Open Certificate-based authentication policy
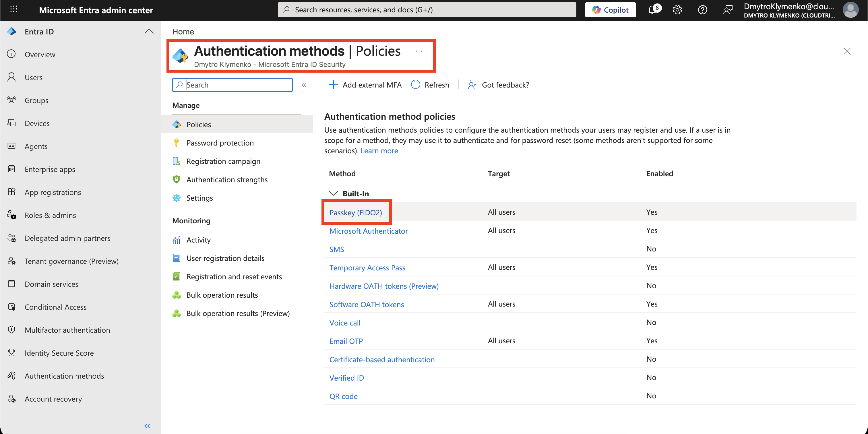 coord(382,360)
